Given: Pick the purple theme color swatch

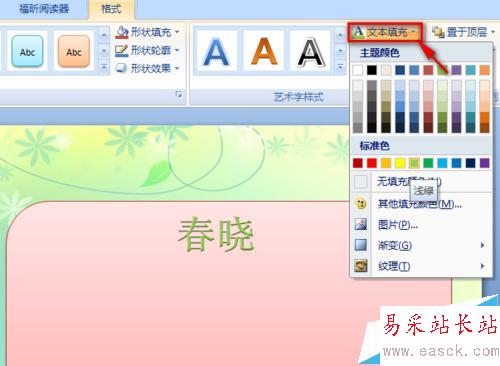Looking at the screenshot, I should point(456,70).
